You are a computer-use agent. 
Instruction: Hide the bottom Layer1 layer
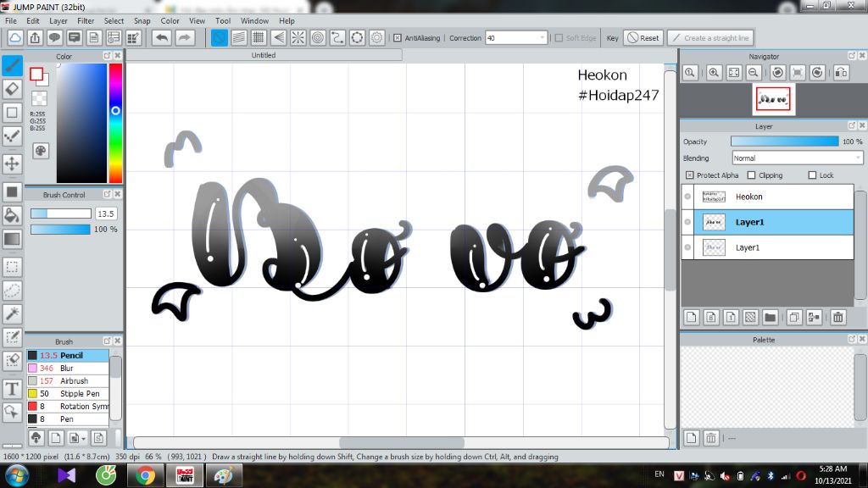(x=687, y=247)
